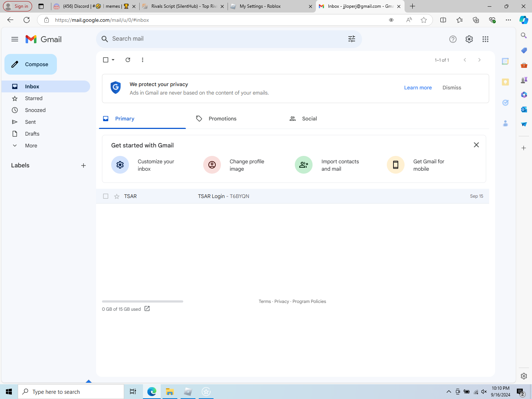Dismiss the privacy notice

click(x=452, y=88)
